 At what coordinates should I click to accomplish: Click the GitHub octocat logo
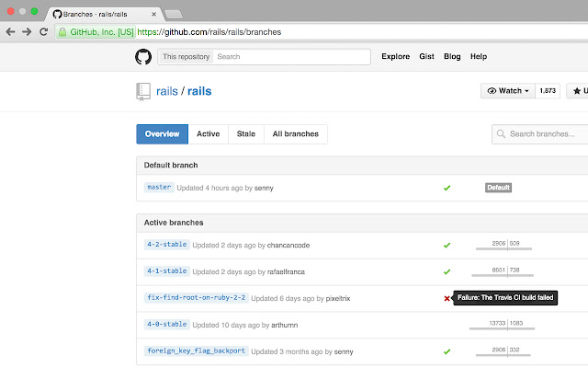pyautogui.click(x=143, y=57)
